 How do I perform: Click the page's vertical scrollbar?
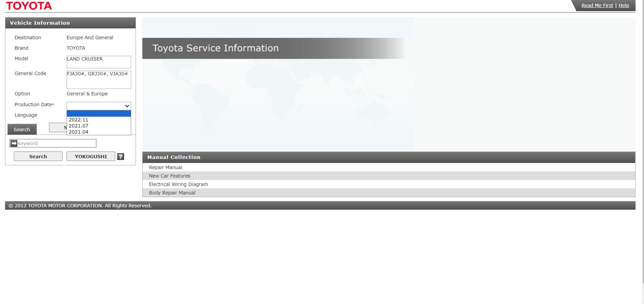(643, 142)
